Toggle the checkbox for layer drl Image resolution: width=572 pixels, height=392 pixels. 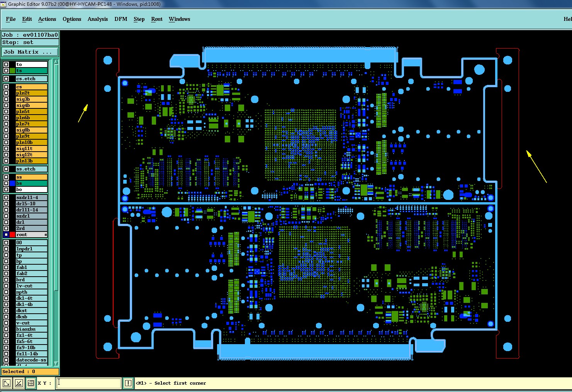point(6,222)
